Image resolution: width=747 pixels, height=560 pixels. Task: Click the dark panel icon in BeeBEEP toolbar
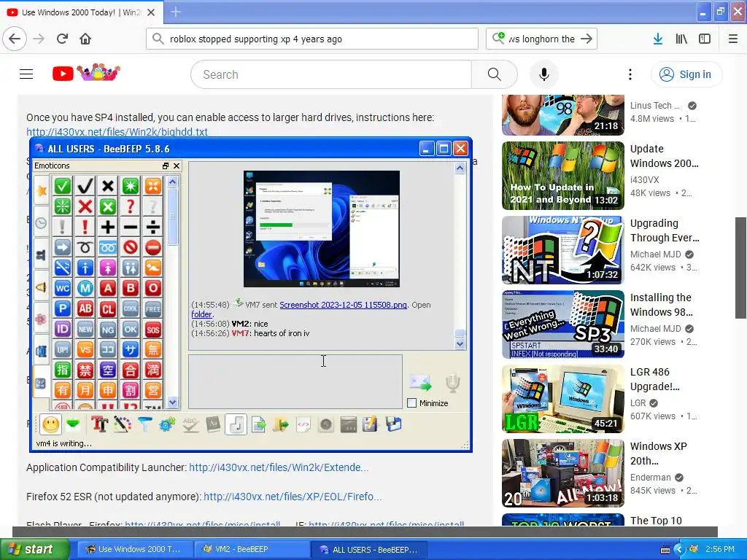349,424
